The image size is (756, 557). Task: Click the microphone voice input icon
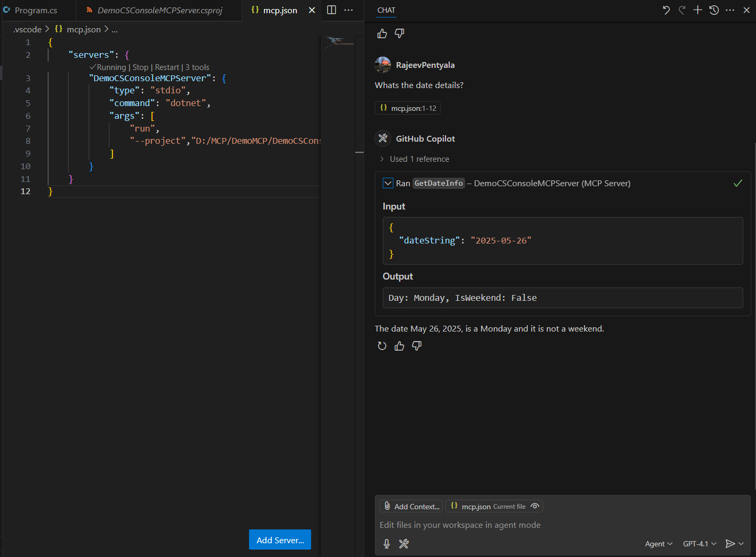386,544
